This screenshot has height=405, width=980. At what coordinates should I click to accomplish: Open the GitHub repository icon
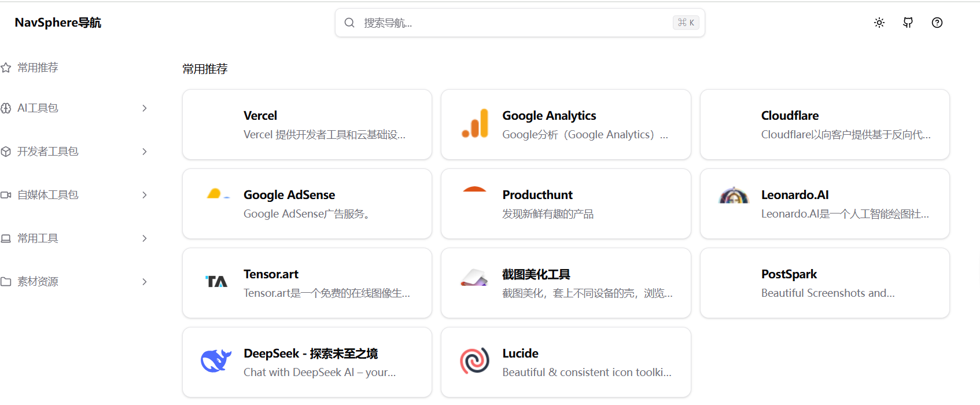(908, 23)
